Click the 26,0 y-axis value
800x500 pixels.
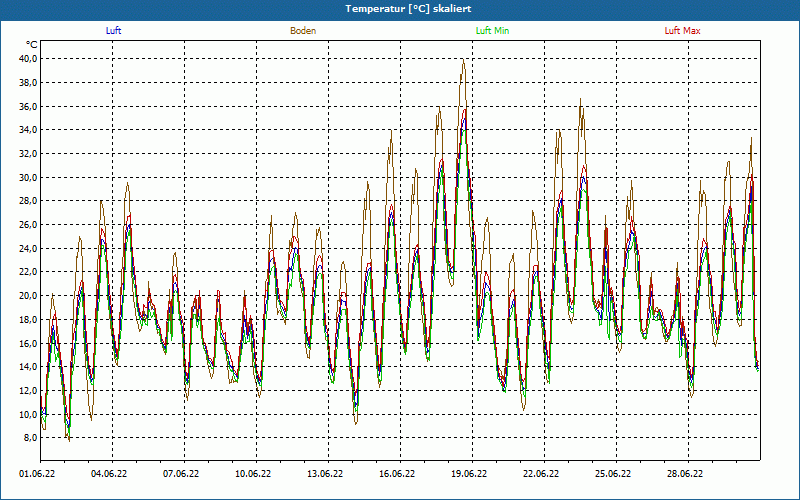pyautogui.click(x=28, y=224)
